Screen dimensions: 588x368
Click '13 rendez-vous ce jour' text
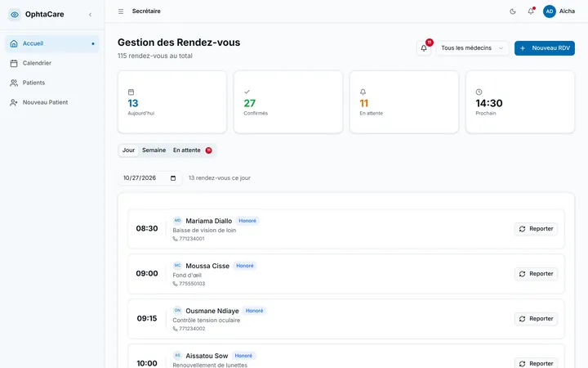220,178
